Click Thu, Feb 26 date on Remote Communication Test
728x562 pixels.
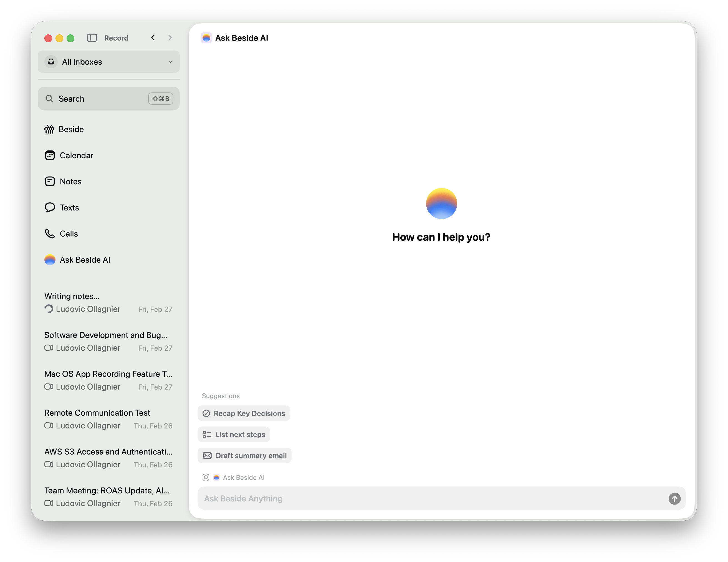pyautogui.click(x=153, y=426)
